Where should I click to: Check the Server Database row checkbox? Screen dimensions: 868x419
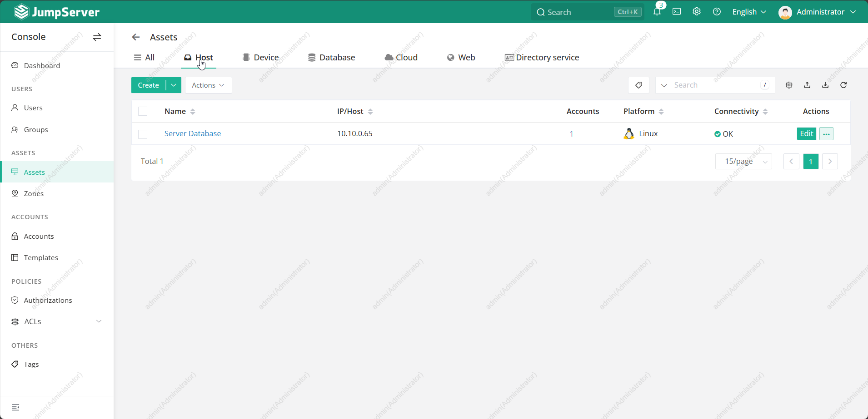point(143,134)
